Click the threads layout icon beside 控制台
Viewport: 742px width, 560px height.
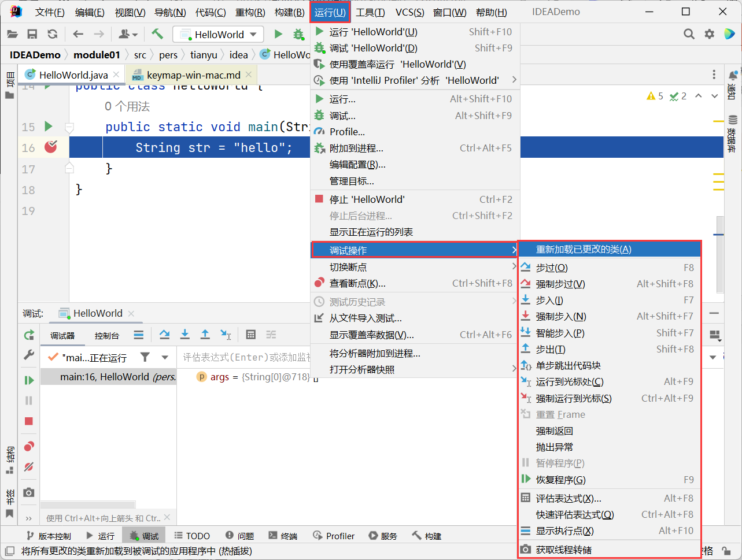pyautogui.click(x=139, y=335)
